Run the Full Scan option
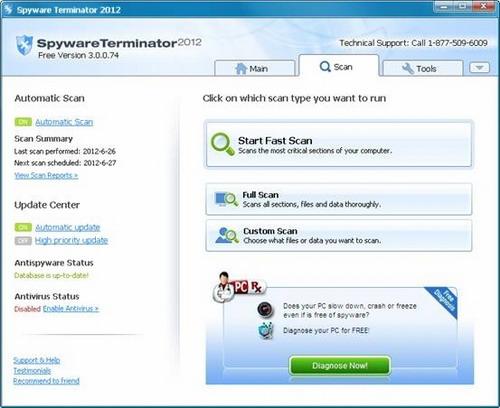Image resolution: width=500 pixels, height=408 pixels. point(339,199)
